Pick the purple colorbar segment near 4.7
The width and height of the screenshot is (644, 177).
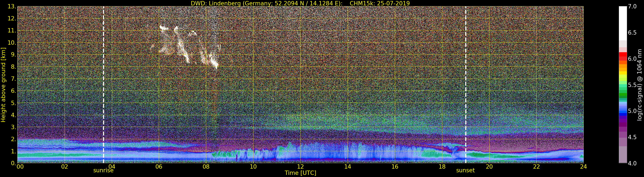(x=623, y=124)
